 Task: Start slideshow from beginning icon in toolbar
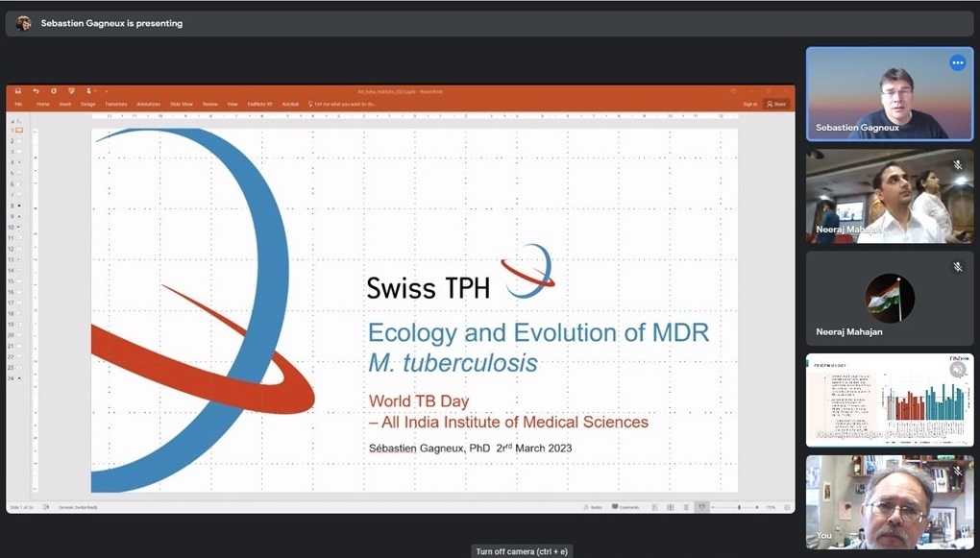(x=71, y=91)
